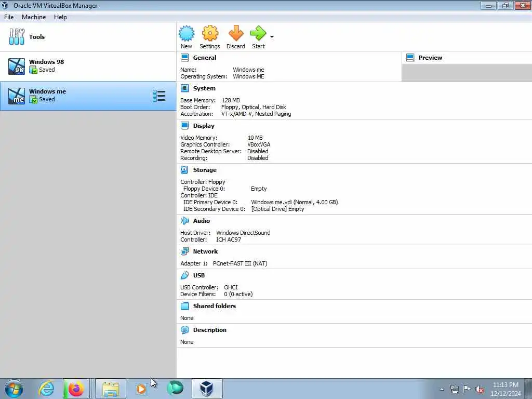Open the Windows me machine tools menu icon
The width and height of the screenshot is (532, 399).
[159, 96]
